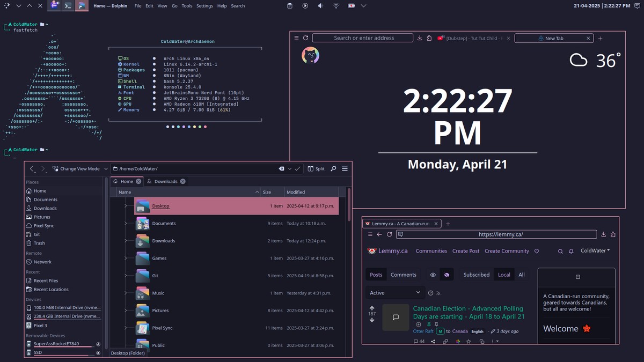The height and width of the screenshot is (362, 644).
Task: Select the Subscribed listing filter
Action: point(476,275)
